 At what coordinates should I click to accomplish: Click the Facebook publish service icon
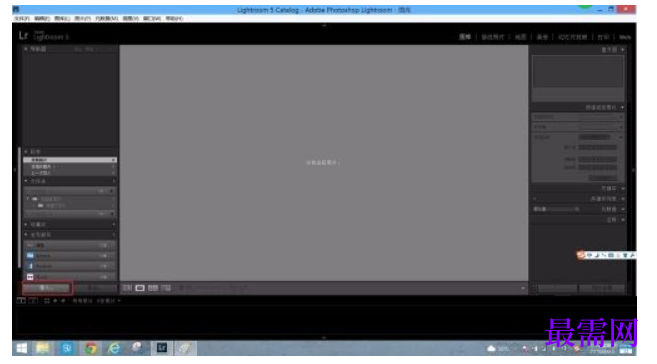pos(30,266)
